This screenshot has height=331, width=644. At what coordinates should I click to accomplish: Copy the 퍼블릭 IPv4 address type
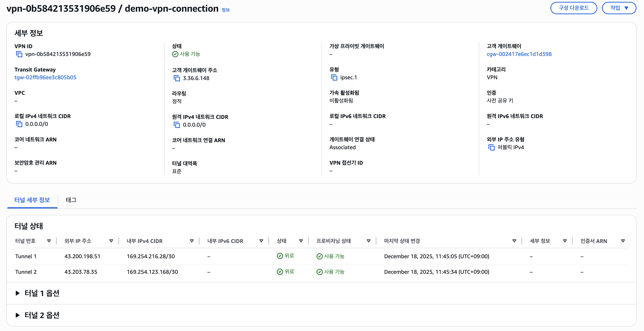click(x=491, y=147)
